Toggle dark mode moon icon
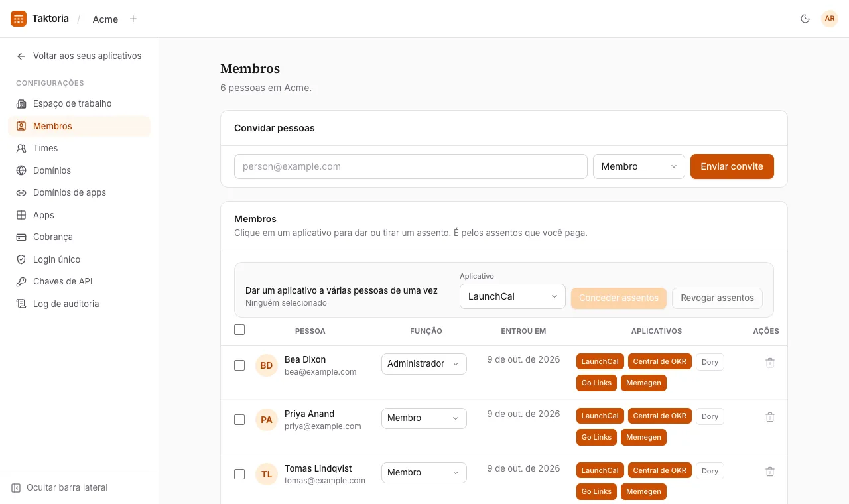The image size is (849, 504). click(x=805, y=19)
